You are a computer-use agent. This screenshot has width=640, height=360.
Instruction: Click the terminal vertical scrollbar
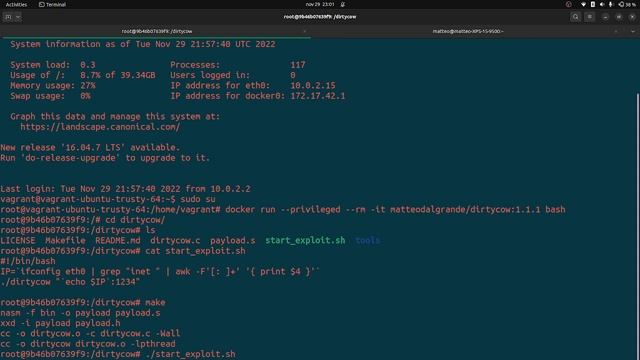[x=638, y=227]
